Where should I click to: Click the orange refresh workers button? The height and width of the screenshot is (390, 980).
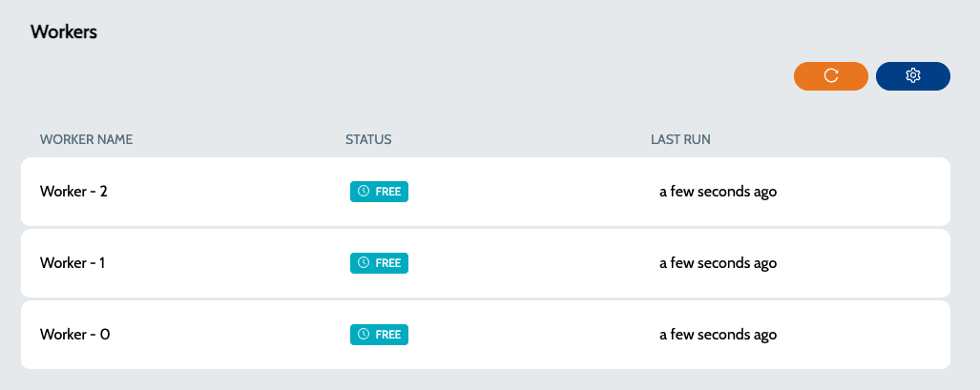click(830, 76)
